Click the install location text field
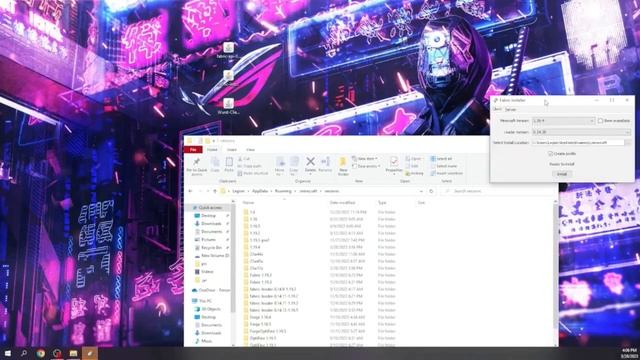Image resolution: width=640 pixels, height=360 pixels. [578, 142]
